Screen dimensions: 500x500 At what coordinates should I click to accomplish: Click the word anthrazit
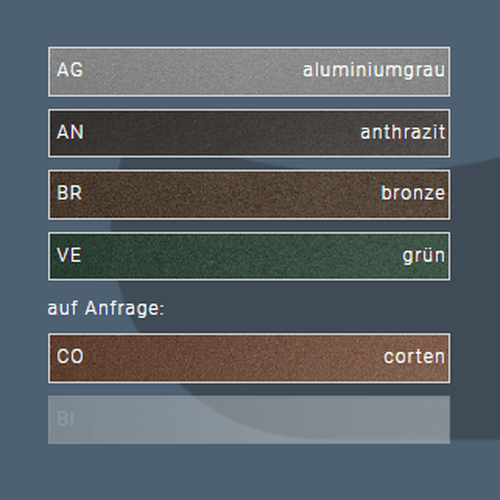tap(403, 132)
